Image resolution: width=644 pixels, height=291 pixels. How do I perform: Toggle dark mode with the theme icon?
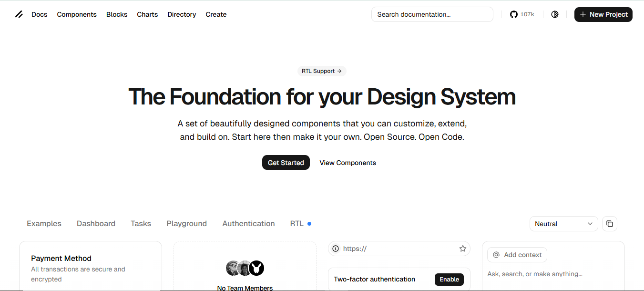coord(554,14)
